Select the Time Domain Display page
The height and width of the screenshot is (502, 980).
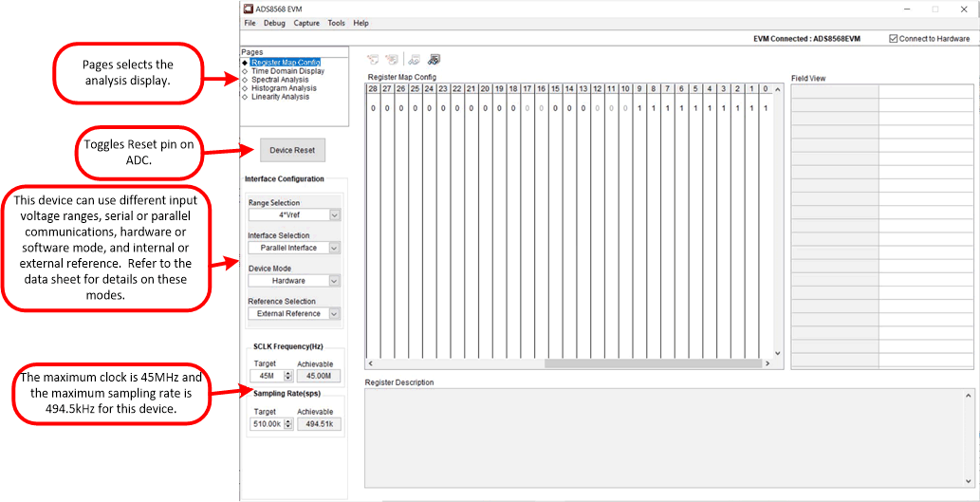point(287,71)
